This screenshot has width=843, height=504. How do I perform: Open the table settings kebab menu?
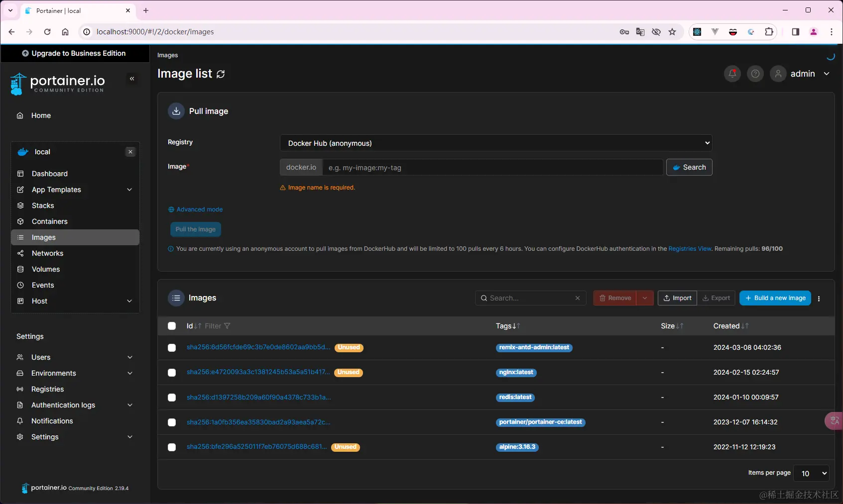pyautogui.click(x=819, y=299)
